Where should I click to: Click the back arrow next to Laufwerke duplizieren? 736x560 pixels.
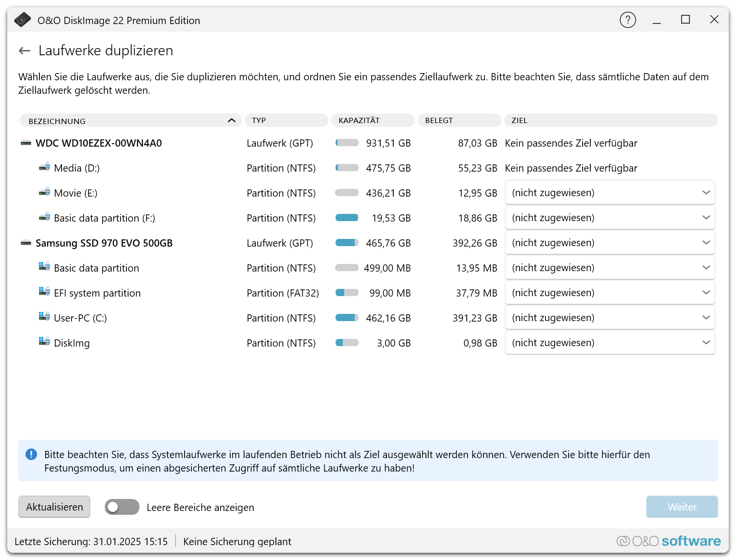tap(24, 51)
